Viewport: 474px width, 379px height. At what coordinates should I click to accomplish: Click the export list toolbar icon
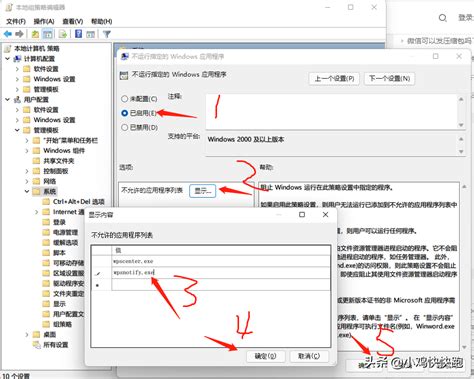[x=63, y=34]
